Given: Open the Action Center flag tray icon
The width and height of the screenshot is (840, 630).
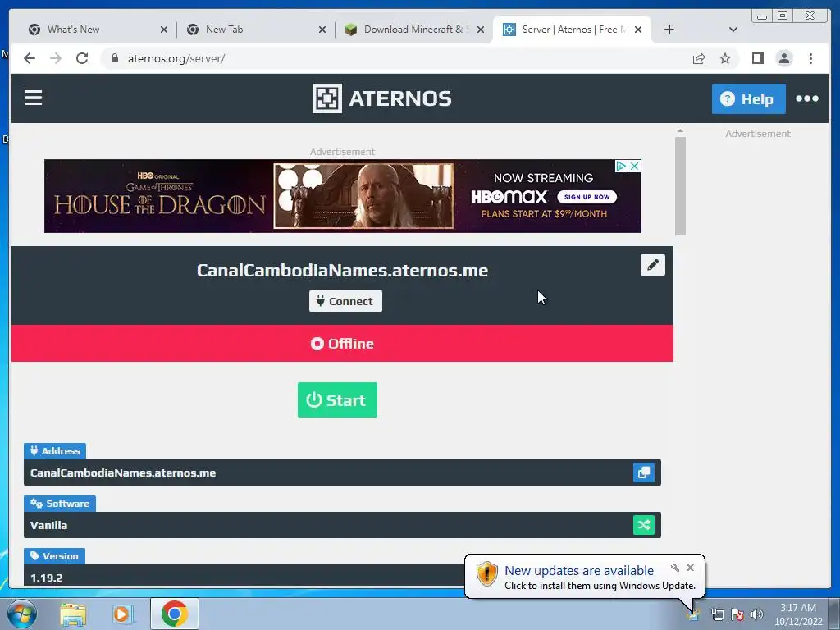Looking at the screenshot, I should point(737,614).
